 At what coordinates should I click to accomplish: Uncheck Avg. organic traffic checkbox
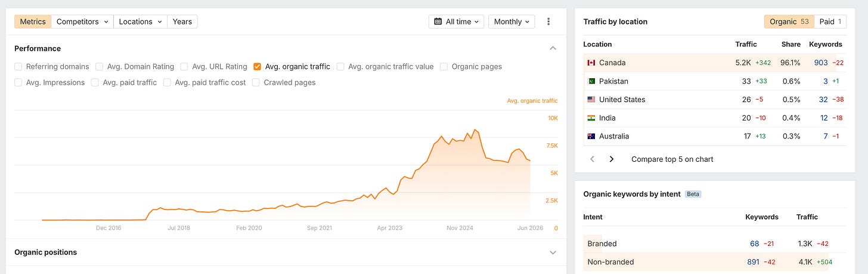click(257, 67)
